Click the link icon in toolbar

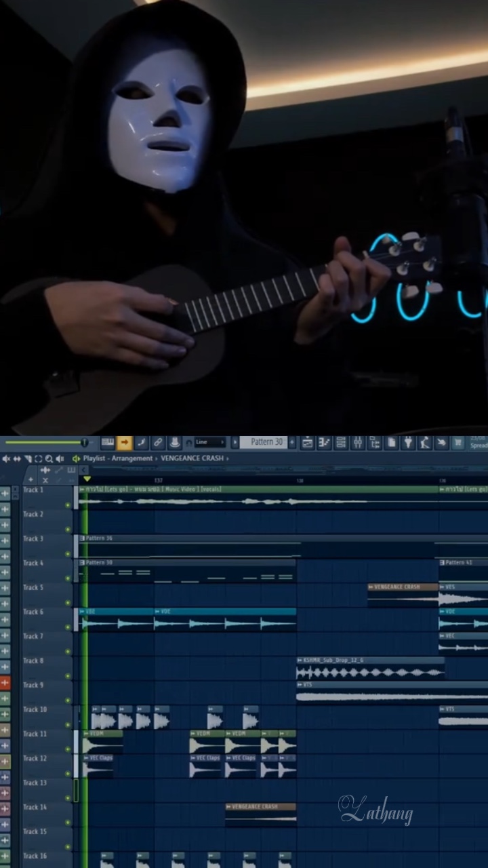click(x=158, y=443)
